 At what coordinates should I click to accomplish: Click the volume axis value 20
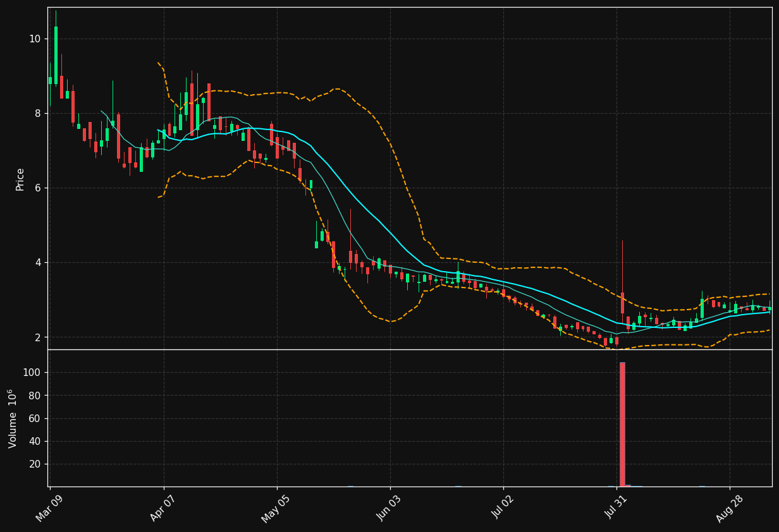coord(35,464)
